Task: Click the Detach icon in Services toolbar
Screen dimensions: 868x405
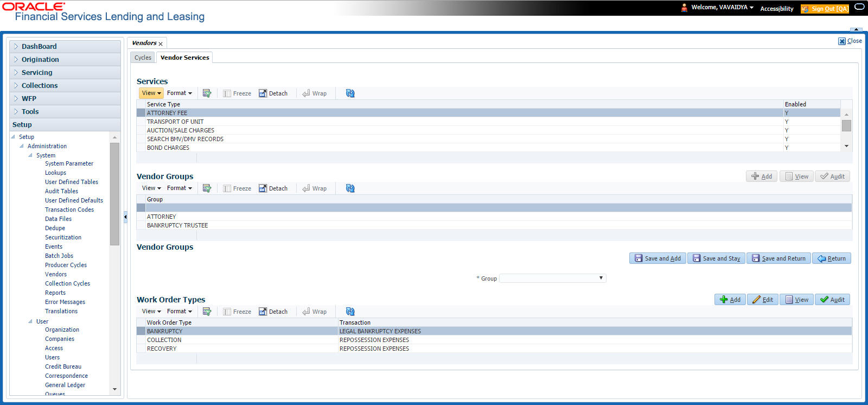Action: click(x=273, y=93)
